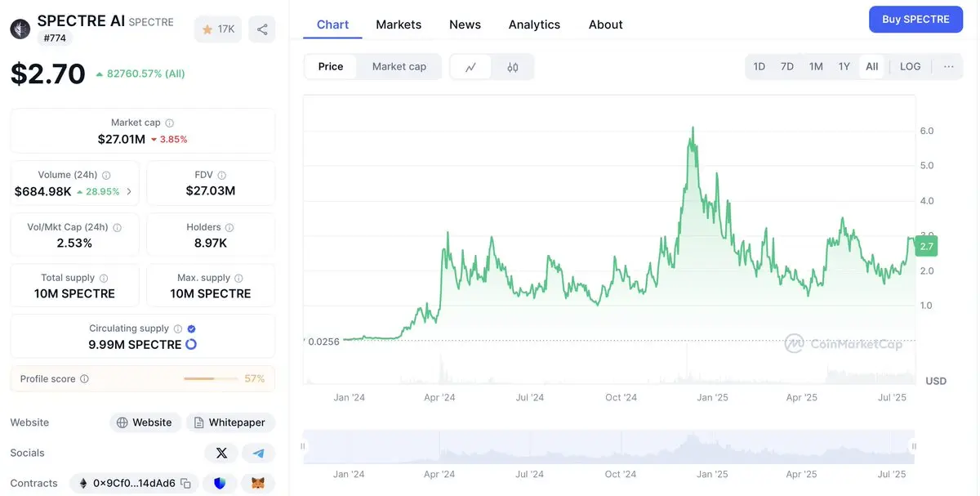Click the $27.03M FDV value
This screenshot has height=496, width=980.
click(x=211, y=191)
